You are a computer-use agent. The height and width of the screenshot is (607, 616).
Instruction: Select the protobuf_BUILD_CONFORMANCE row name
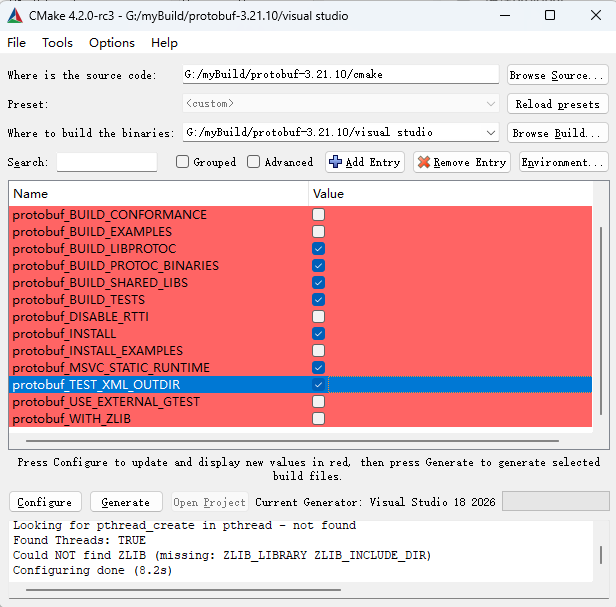pyautogui.click(x=110, y=215)
